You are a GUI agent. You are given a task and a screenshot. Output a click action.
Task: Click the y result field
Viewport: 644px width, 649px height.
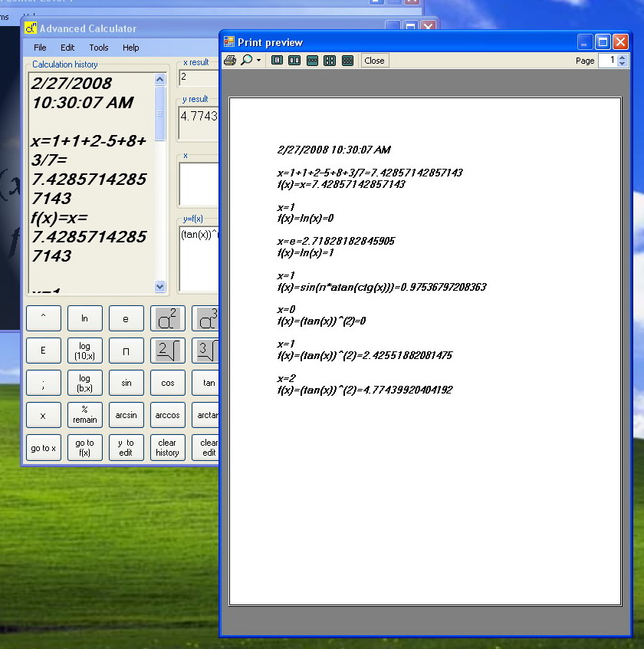point(199,123)
